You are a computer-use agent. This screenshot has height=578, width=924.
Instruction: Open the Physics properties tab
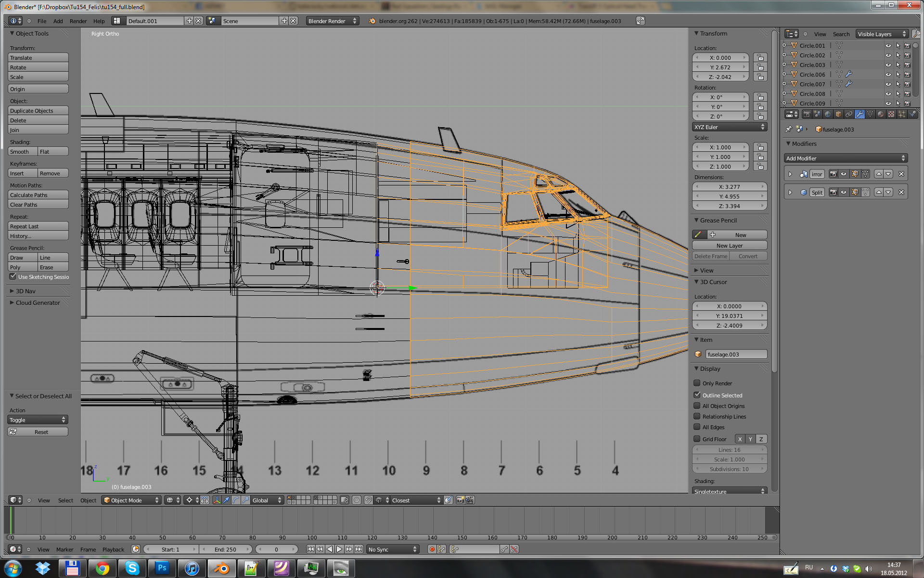click(x=912, y=115)
